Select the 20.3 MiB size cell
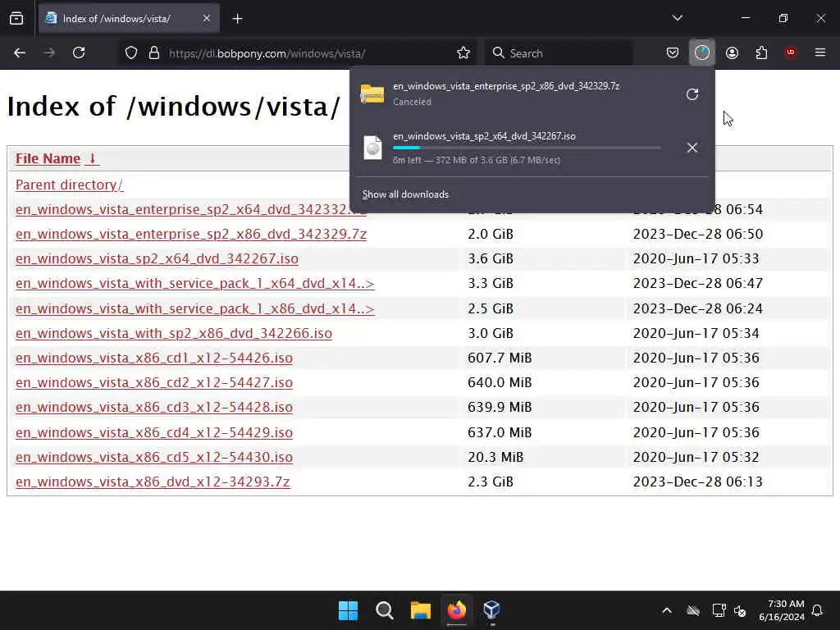Viewport: 840px width, 630px height. point(495,457)
